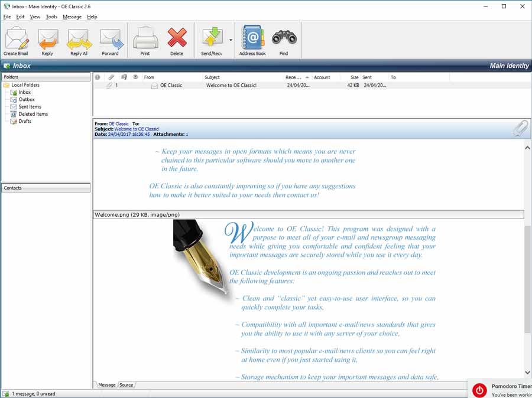
Task: Click the Welcome.png attachment bar
Action: point(309,214)
